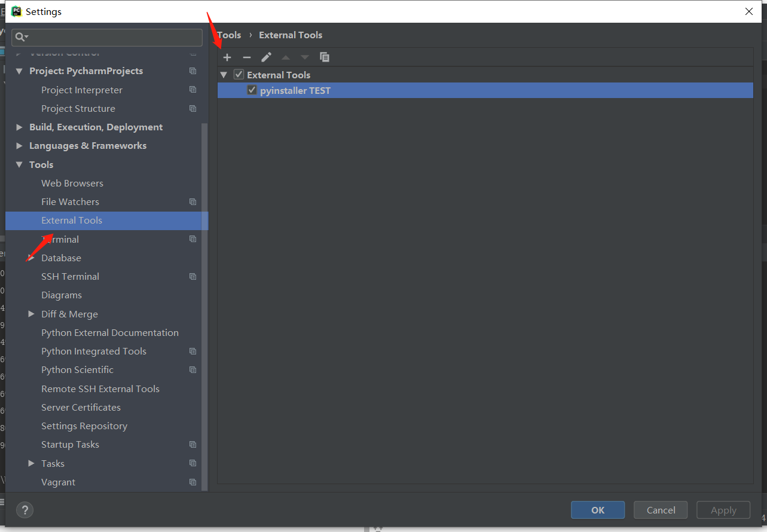The width and height of the screenshot is (767, 532).
Task: Expand Languages & Frameworks section
Action: click(19, 145)
